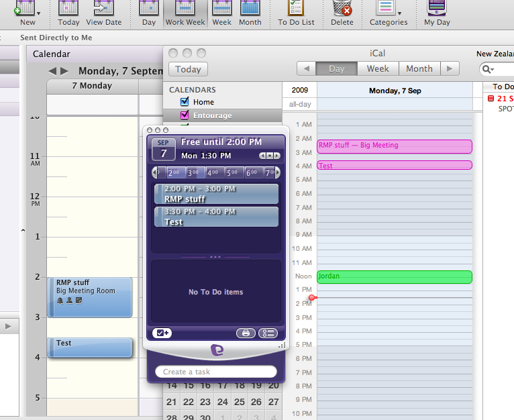
Task: Click the New event toolbar icon
Action: [x=25, y=8]
